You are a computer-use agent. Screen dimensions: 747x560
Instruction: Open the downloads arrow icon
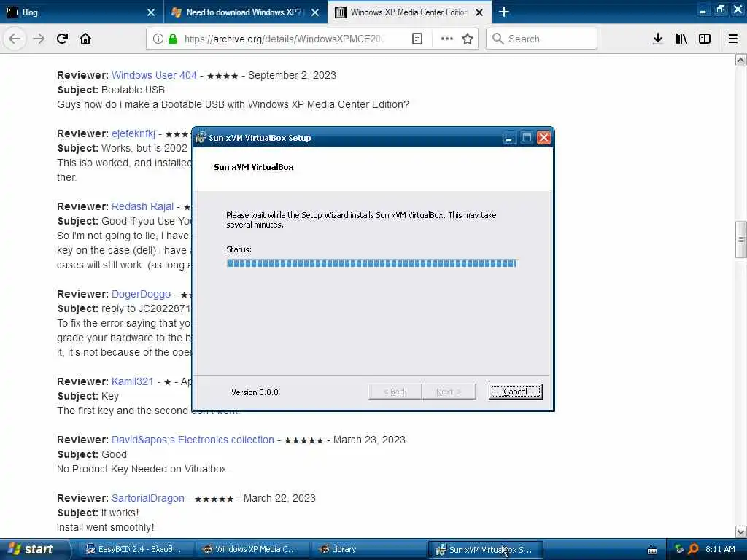tap(658, 39)
